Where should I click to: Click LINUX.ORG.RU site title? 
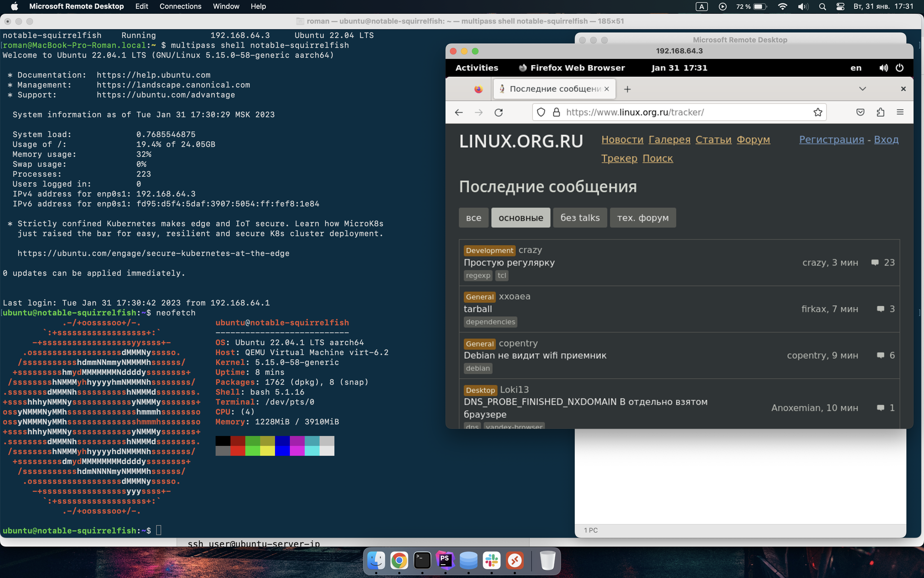[521, 141]
